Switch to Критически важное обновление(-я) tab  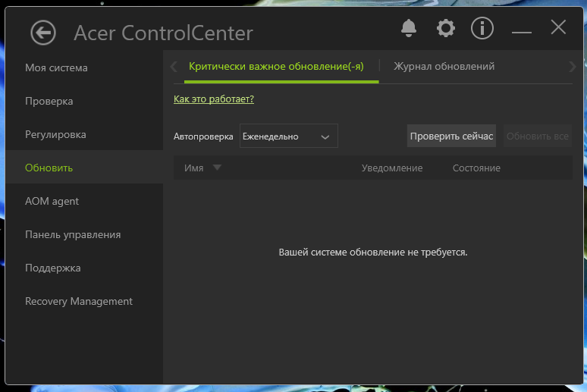pos(276,67)
